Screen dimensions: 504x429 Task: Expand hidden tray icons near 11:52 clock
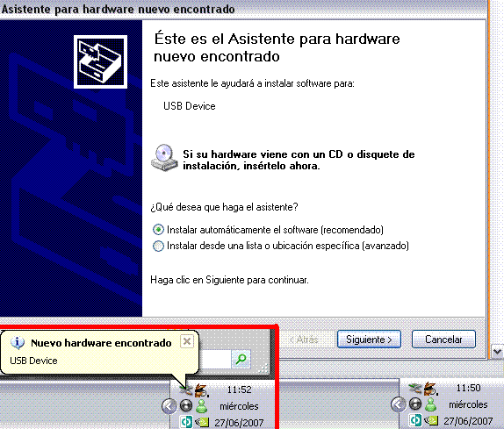pyautogui.click(x=169, y=406)
